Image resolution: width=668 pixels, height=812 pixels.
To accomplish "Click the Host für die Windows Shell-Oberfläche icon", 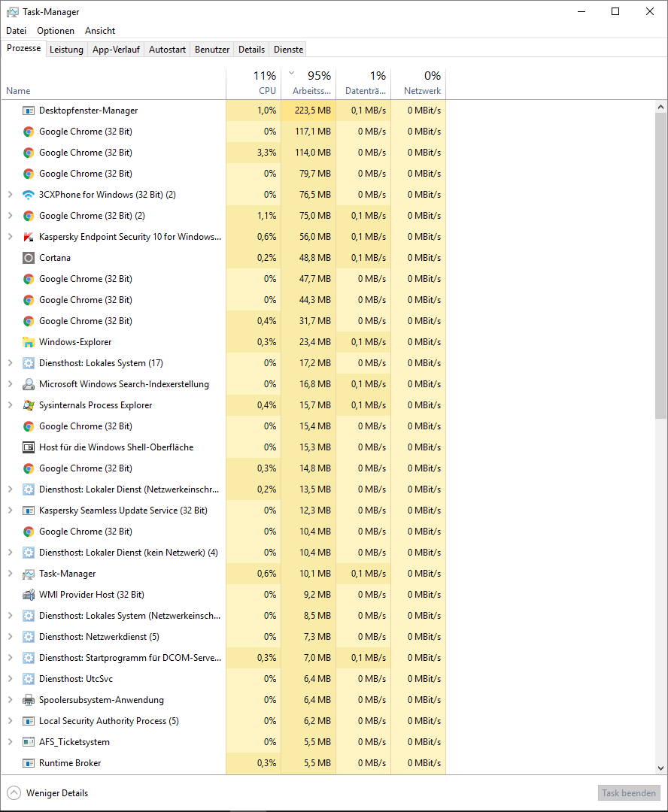I will click(29, 447).
